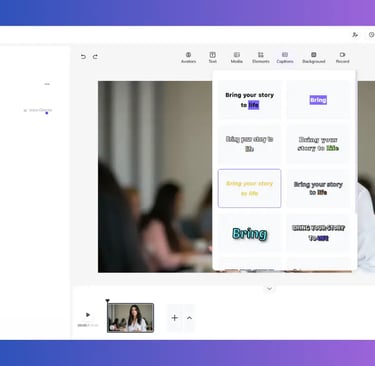The width and height of the screenshot is (375, 366).
Task: Play the video from the timeline
Action: [88, 315]
